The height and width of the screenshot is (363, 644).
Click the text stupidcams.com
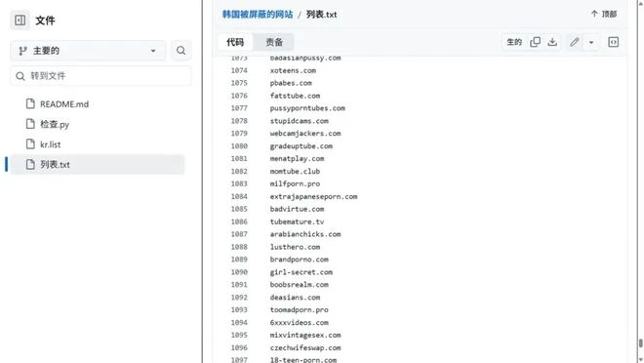pyautogui.click(x=299, y=121)
